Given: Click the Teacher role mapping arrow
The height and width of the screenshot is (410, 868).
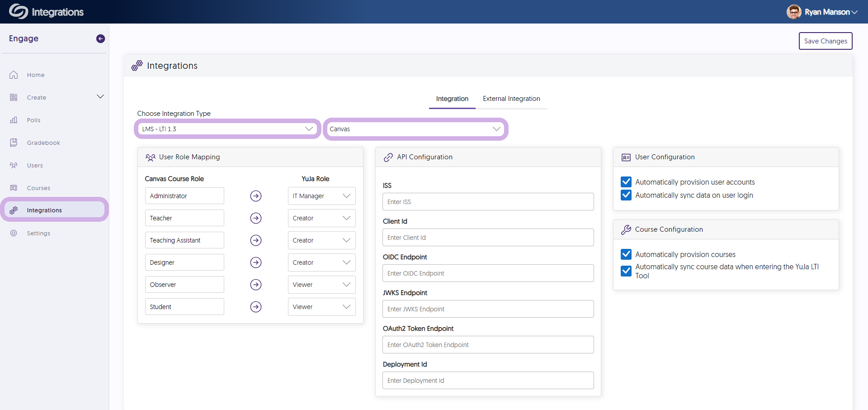Looking at the screenshot, I should pyautogui.click(x=256, y=218).
